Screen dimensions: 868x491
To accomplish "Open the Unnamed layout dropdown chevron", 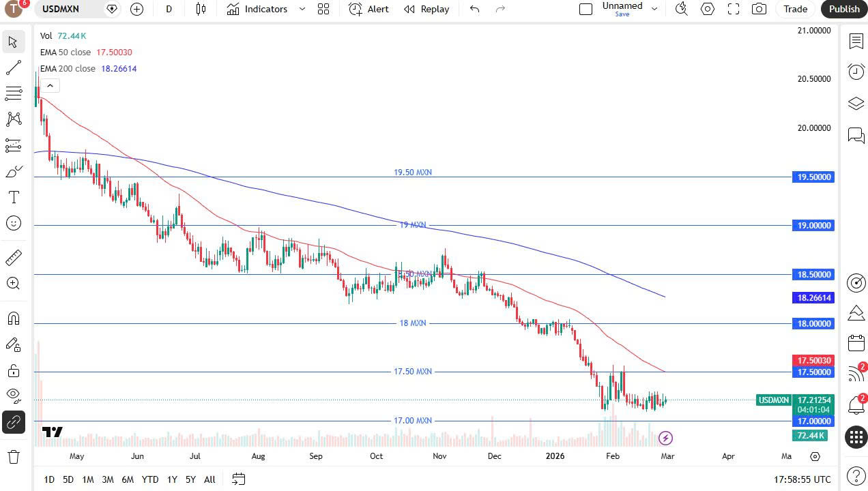I will tap(654, 9).
